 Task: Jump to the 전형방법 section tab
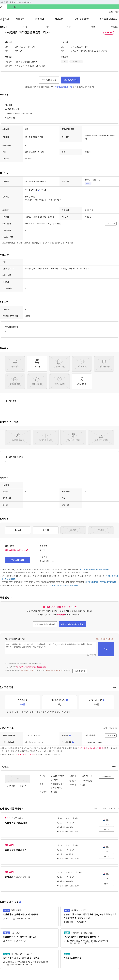click(x=92, y=27)
